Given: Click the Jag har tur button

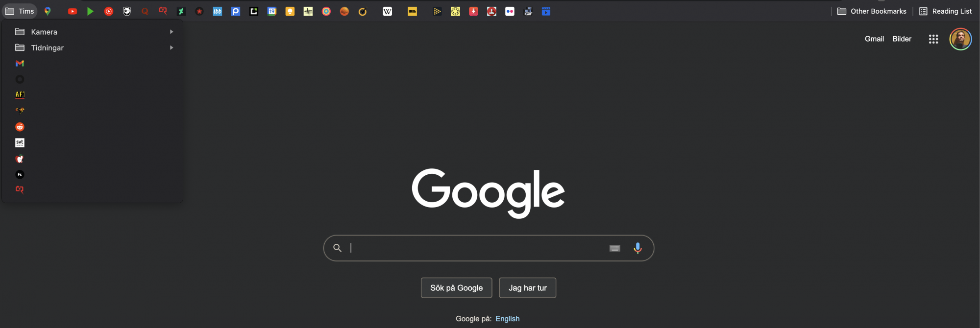Looking at the screenshot, I should [528, 288].
